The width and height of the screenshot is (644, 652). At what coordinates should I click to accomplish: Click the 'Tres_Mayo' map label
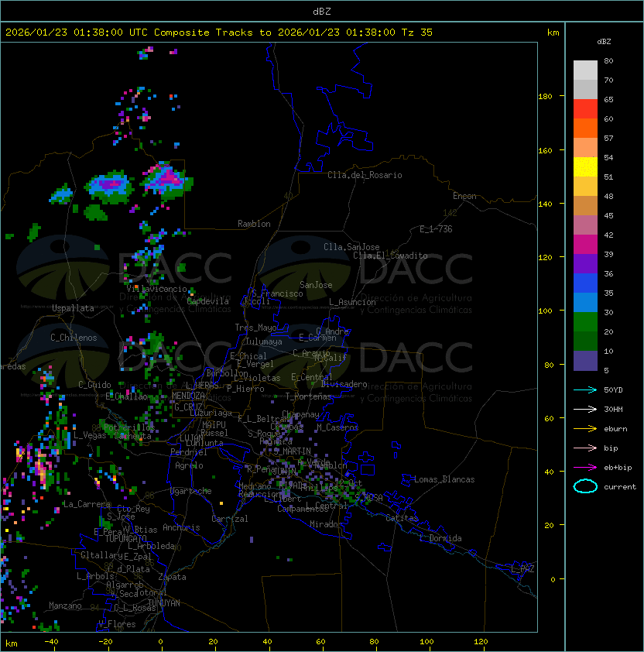click(x=255, y=328)
